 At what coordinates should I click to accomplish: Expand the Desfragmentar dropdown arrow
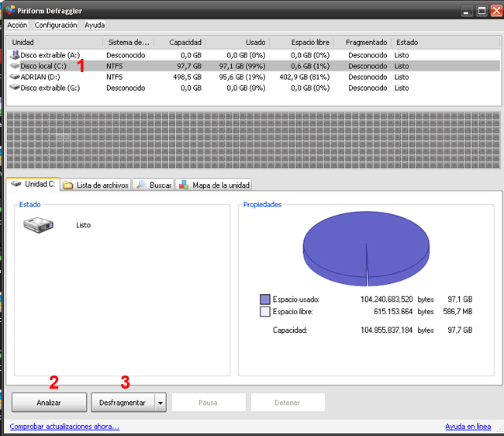point(161,403)
